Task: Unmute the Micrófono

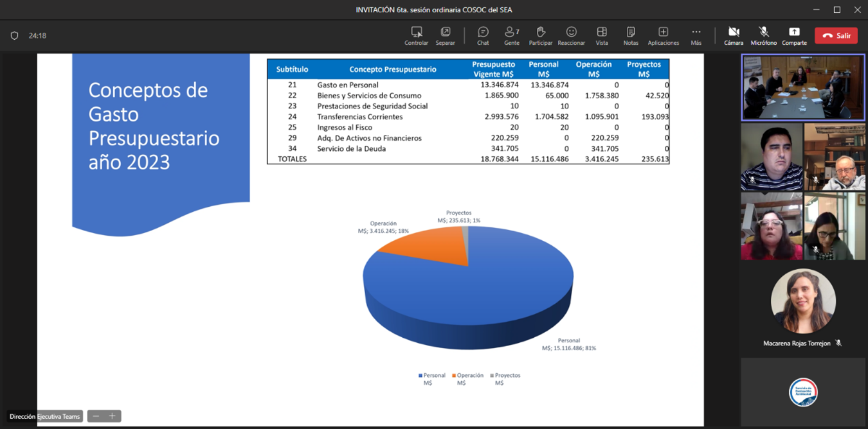Action: click(763, 35)
